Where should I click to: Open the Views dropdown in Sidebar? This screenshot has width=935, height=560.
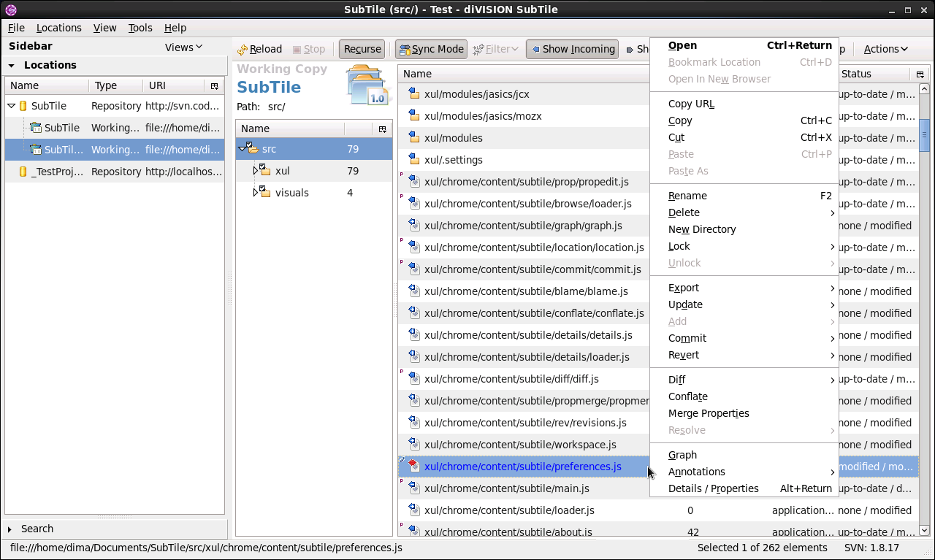click(x=183, y=47)
